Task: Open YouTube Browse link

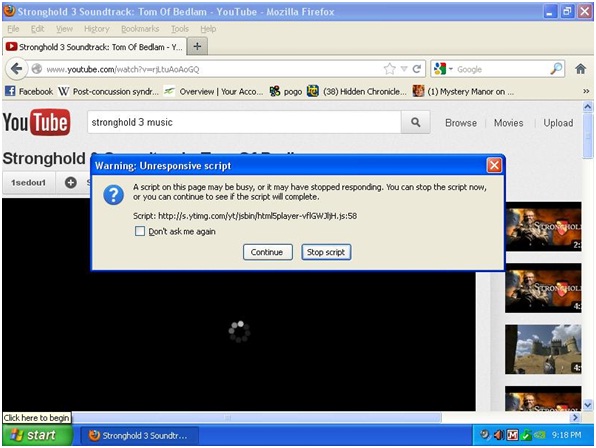Action: [x=461, y=123]
